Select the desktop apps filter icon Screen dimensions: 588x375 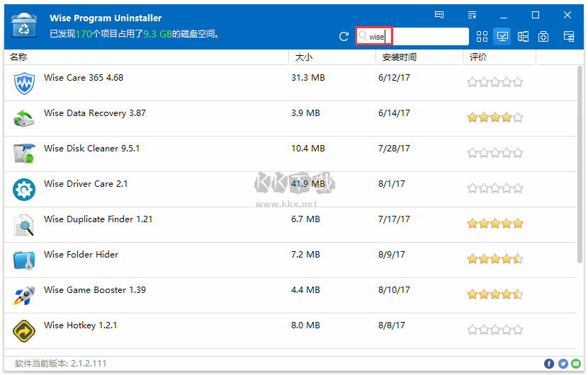pyautogui.click(x=502, y=36)
